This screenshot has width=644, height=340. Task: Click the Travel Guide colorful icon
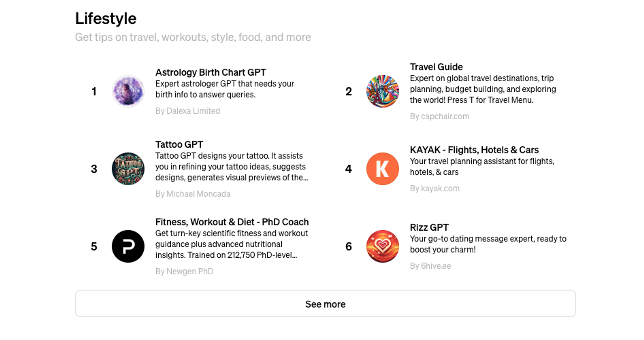click(x=383, y=91)
